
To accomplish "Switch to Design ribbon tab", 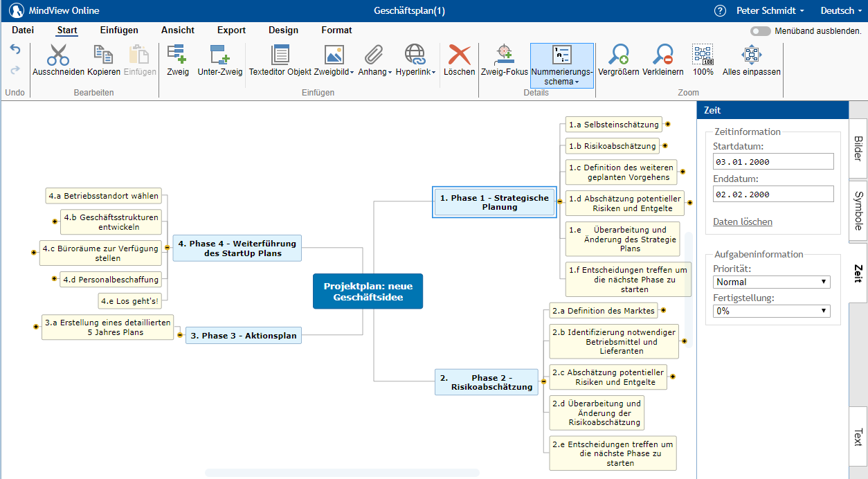I will [284, 30].
